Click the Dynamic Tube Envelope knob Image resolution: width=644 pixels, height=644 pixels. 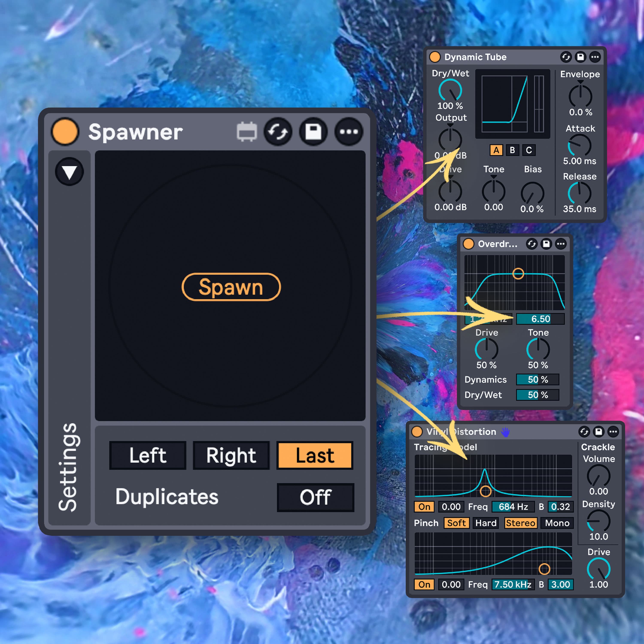tap(580, 96)
